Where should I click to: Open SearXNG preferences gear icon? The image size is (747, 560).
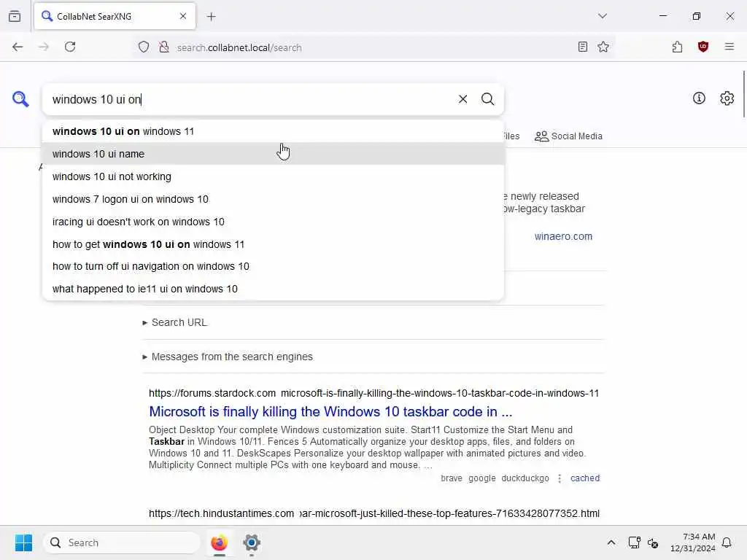(x=727, y=98)
